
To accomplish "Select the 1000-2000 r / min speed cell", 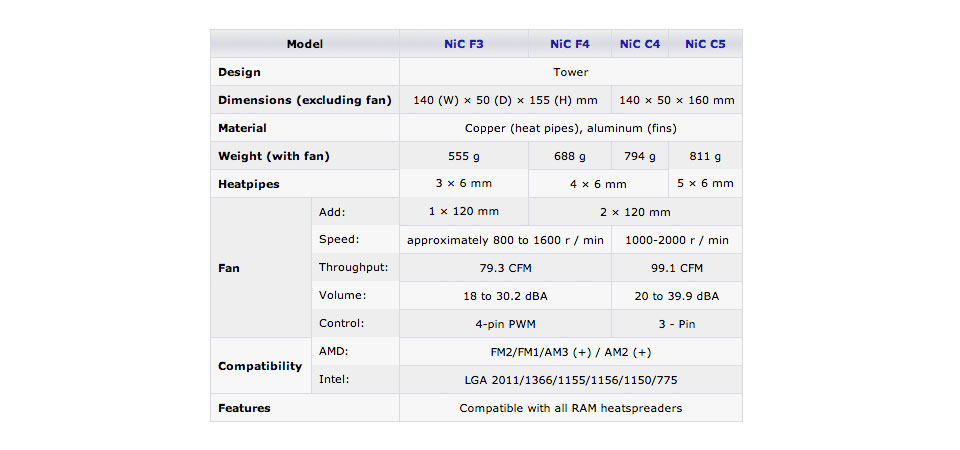I will tap(677, 240).
